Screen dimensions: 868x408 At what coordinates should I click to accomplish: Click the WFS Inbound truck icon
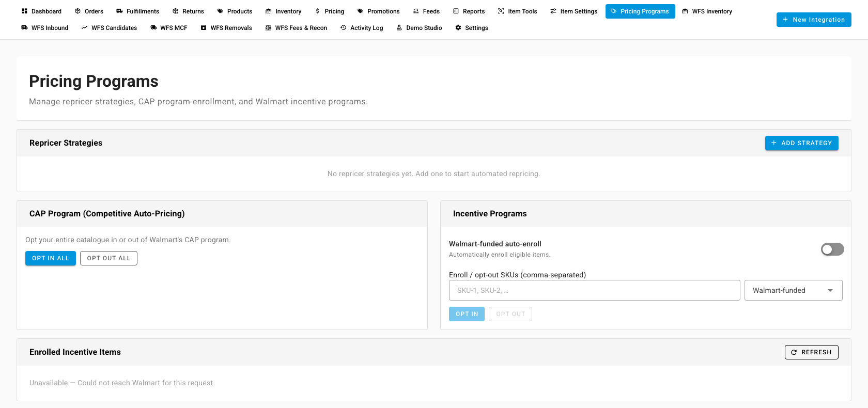[x=24, y=27]
